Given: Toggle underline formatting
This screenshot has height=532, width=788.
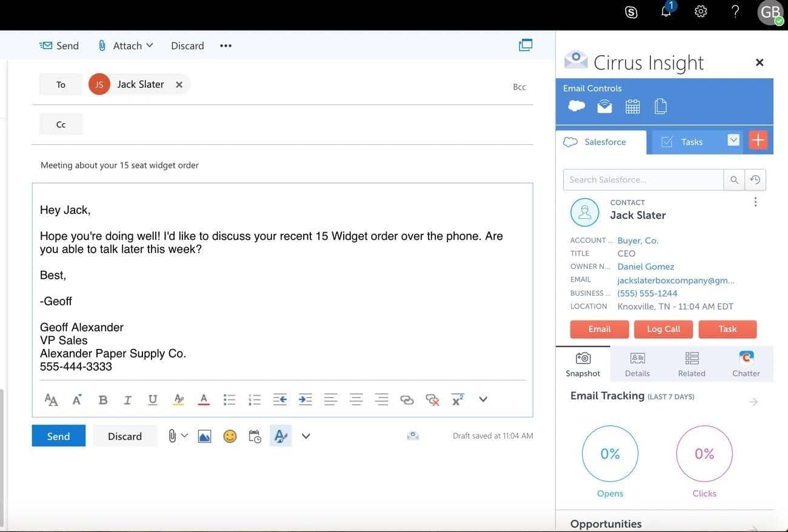Looking at the screenshot, I should click(151, 398).
